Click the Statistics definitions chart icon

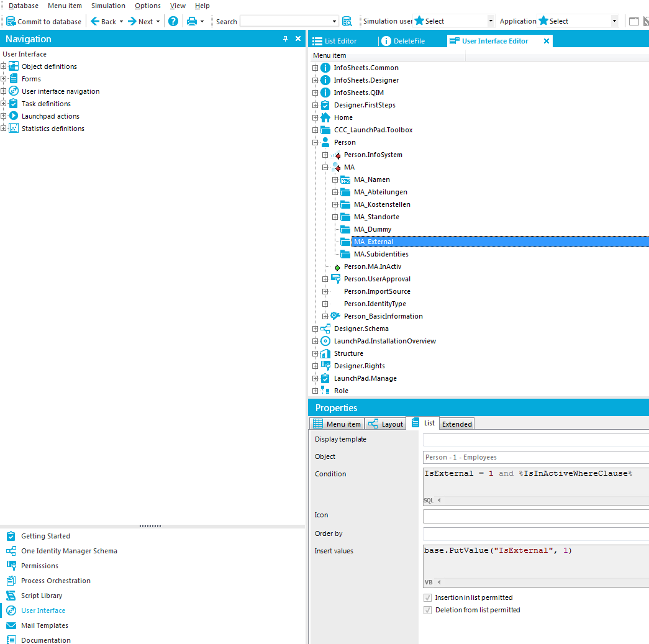pos(14,129)
